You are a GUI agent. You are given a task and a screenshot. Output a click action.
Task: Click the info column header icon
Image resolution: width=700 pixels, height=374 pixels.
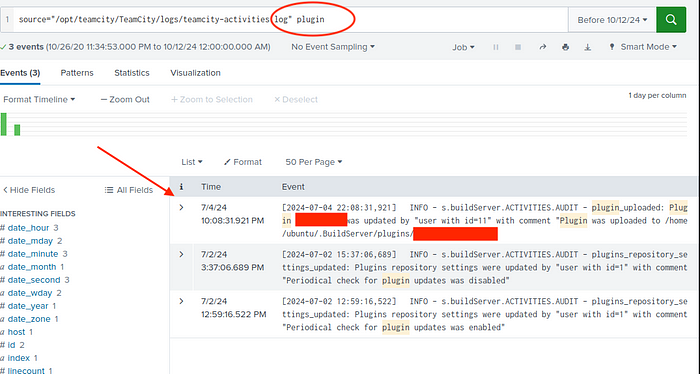point(181,187)
